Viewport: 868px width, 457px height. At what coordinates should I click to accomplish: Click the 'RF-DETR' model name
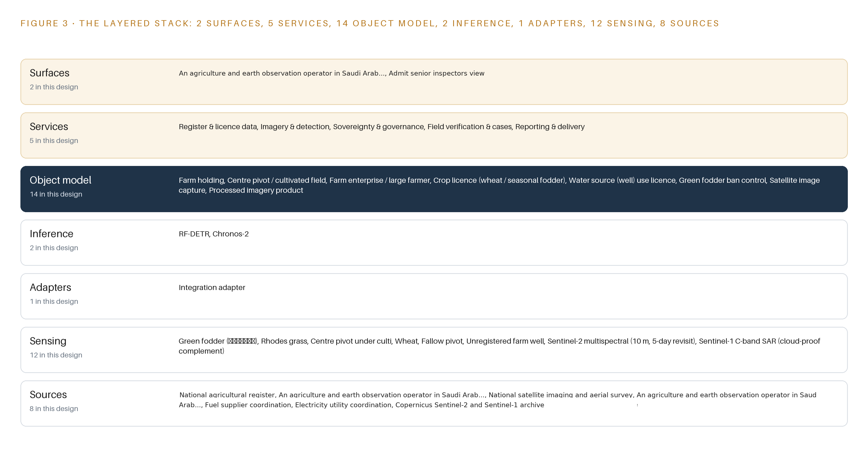tap(194, 234)
